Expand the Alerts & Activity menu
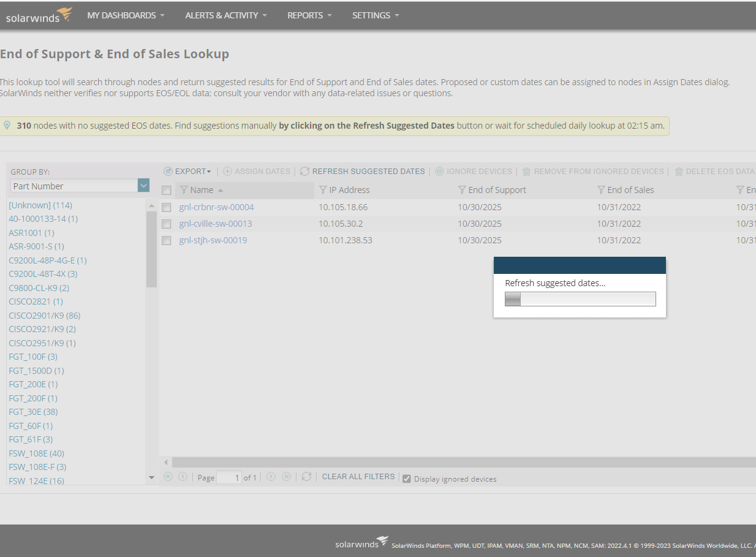The image size is (756, 557). pos(226,15)
